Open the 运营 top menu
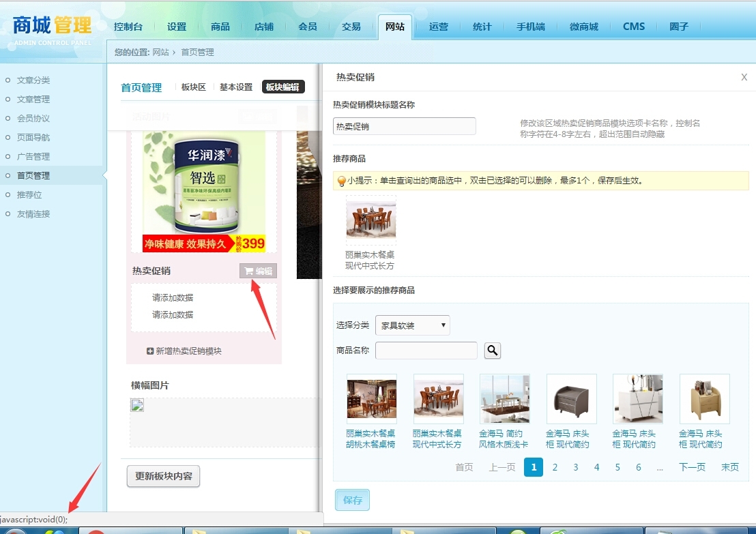Screen dimensions: 756x534 pyautogui.click(x=439, y=27)
